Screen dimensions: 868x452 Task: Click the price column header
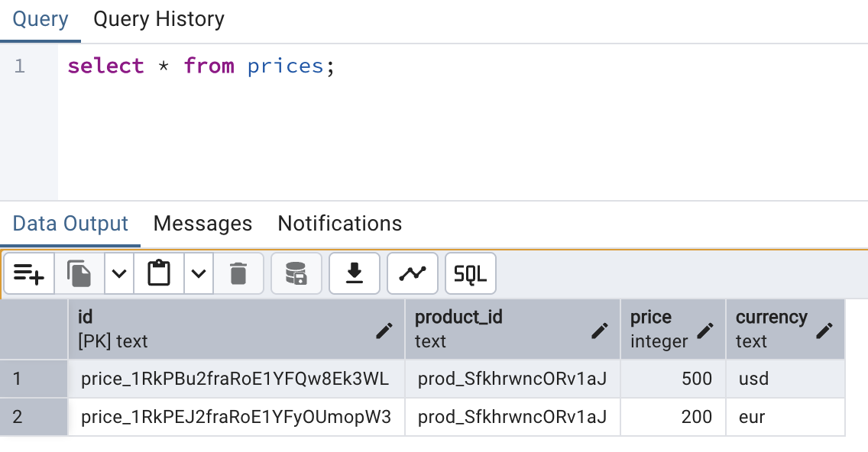tap(673, 329)
